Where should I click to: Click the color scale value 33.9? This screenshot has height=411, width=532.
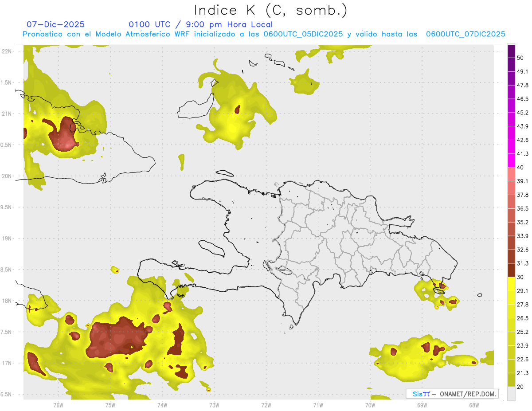point(523,236)
